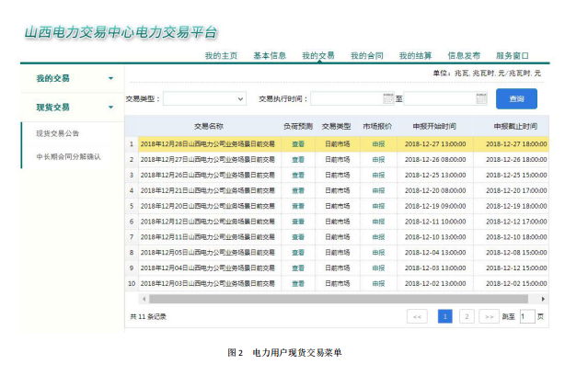Open 中长期合同分解确认 in the sidebar
The image size is (588, 376).
pyautogui.click(x=68, y=156)
